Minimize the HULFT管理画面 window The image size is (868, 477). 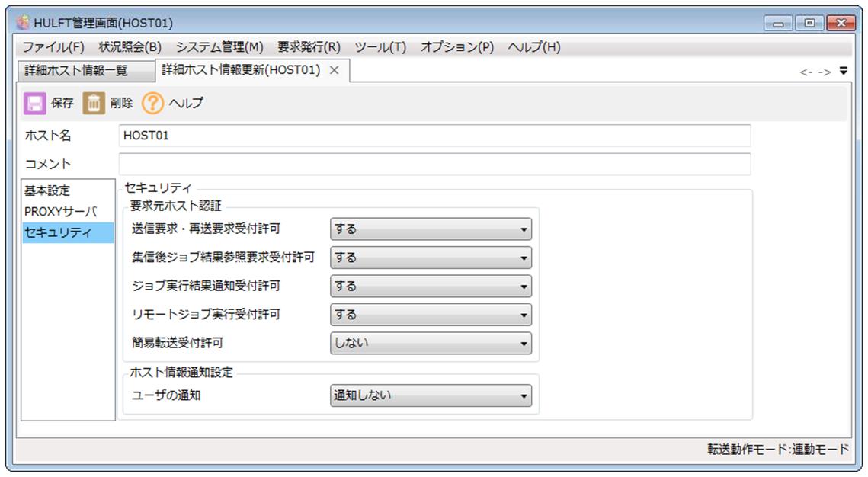pyautogui.click(x=778, y=24)
